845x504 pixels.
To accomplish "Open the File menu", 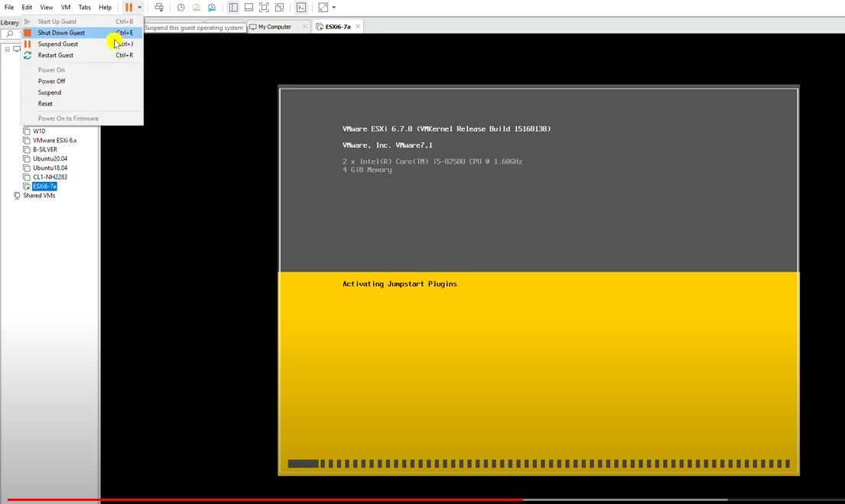I will coord(9,8).
